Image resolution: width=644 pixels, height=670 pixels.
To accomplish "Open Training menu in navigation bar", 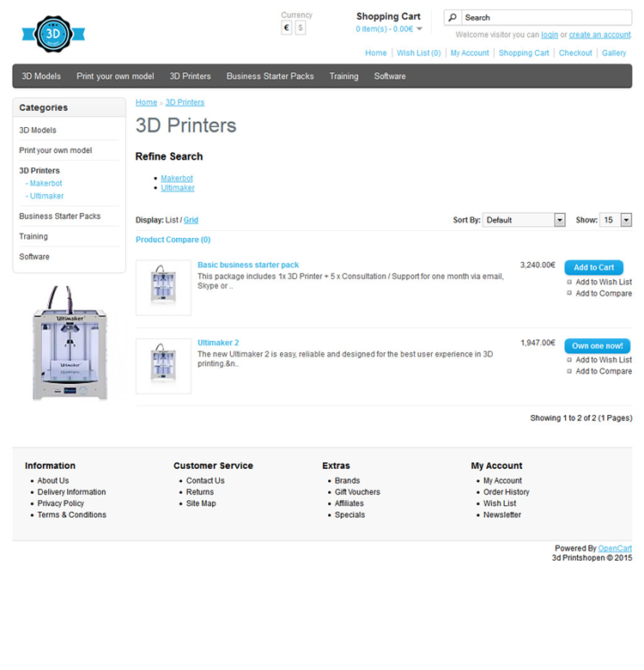I will (x=343, y=76).
